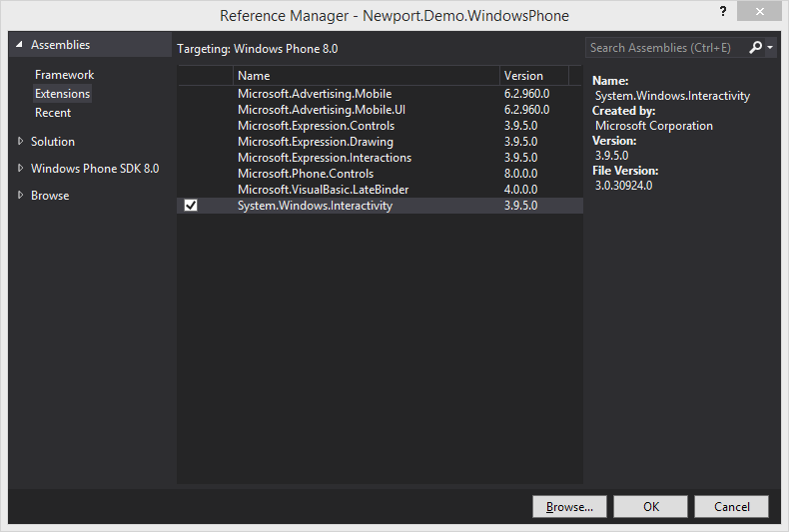Focus the Search Assemblies input field

[665, 48]
